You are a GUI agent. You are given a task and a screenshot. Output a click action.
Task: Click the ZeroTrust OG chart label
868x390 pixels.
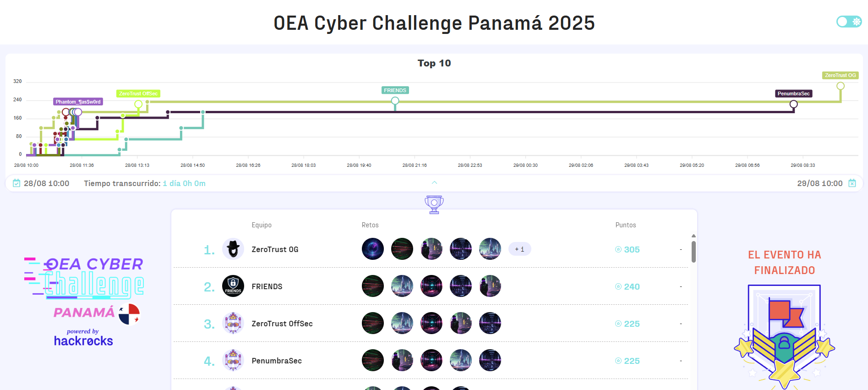coord(840,75)
